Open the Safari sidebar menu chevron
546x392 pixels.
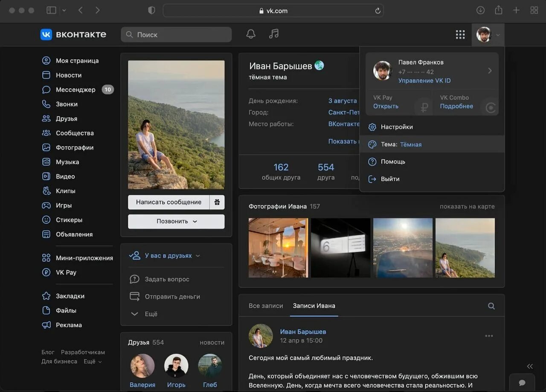click(64, 10)
